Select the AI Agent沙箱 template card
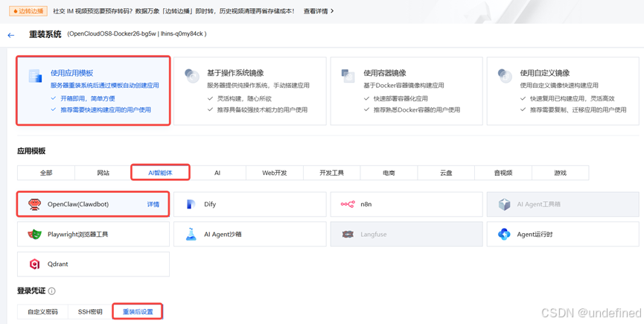This screenshot has width=644, height=324. tap(249, 234)
